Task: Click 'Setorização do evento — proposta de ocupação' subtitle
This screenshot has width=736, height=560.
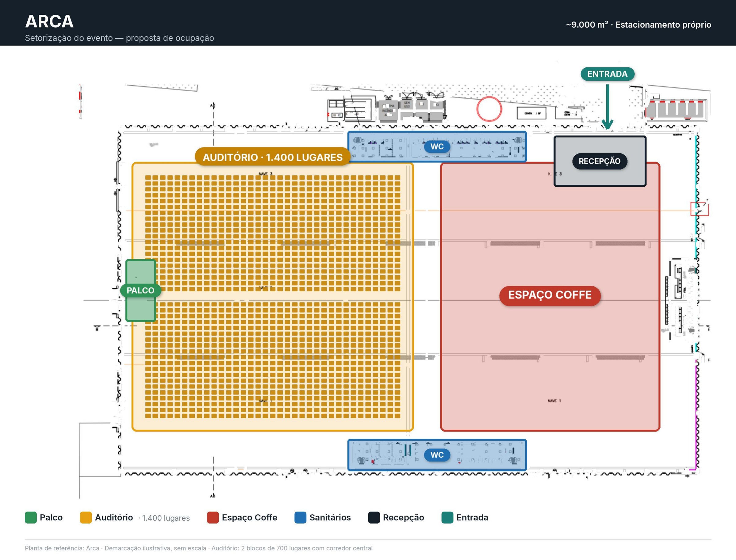Action: tap(119, 38)
